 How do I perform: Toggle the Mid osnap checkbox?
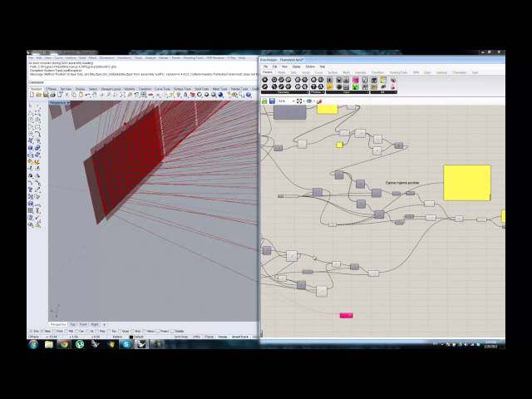[66, 331]
